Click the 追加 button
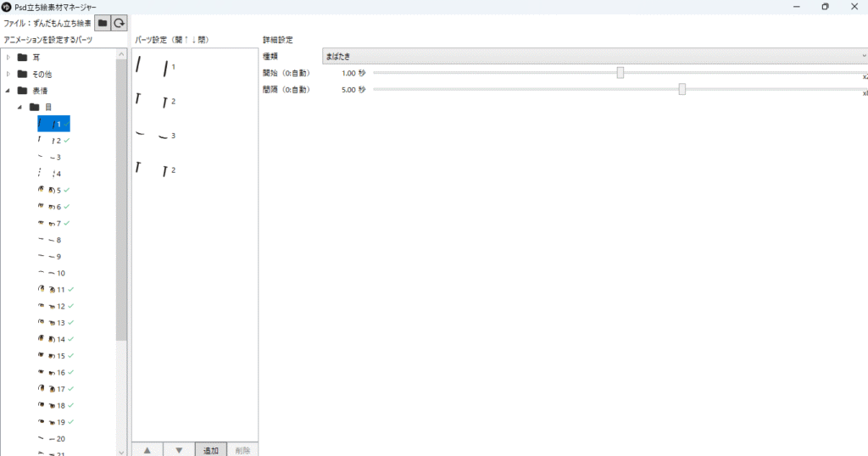Image resolution: width=868 pixels, height=456 pixels. [x=210, y=449]
